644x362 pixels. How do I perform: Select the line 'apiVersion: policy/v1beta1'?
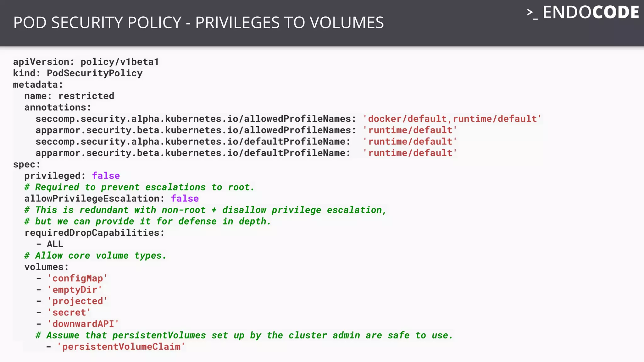(86, 62)
